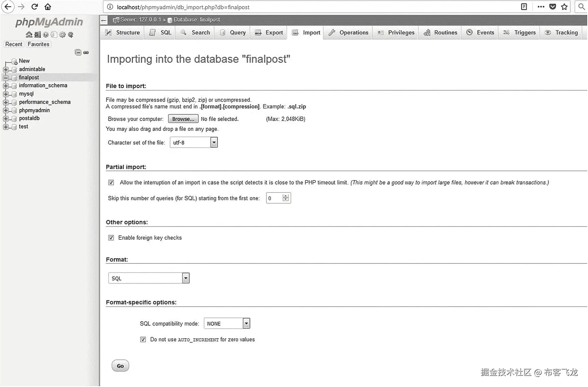The height and width of the screenshot is (387, 588).
Task: Switch to the Structure tab
Action: coord(122,33)
